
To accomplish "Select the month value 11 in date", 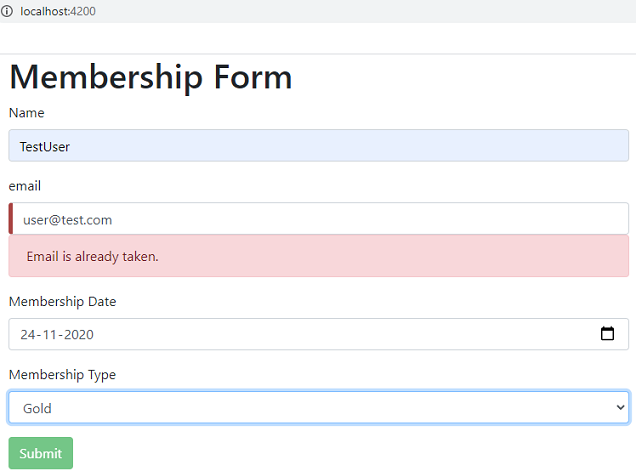I will click(51, 335).
